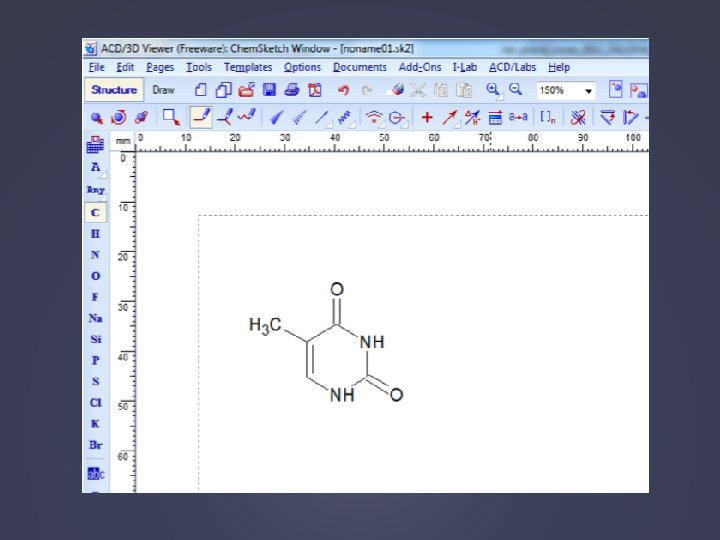Select the 3D Rotation tool

141,118
